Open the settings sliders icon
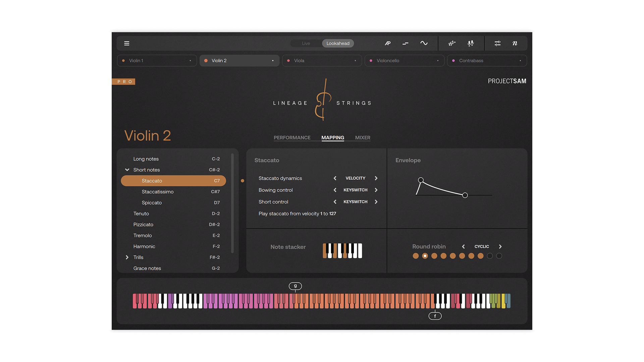 (x=498, y=43)
